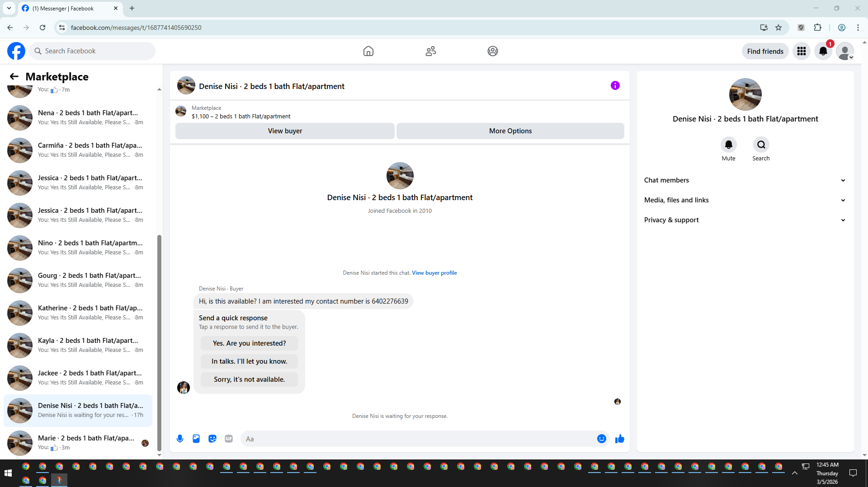The width and height of the screenshot is (868, 487).
Task: Open Kayla's apartment conversation
Action: 78,345
